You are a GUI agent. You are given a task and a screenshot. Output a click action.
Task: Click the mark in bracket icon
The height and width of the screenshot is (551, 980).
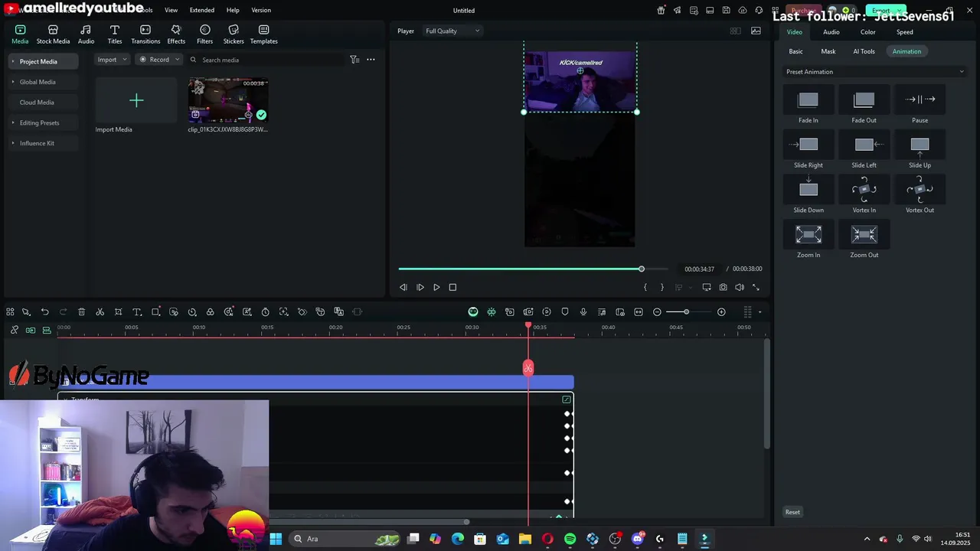(645, 287)
